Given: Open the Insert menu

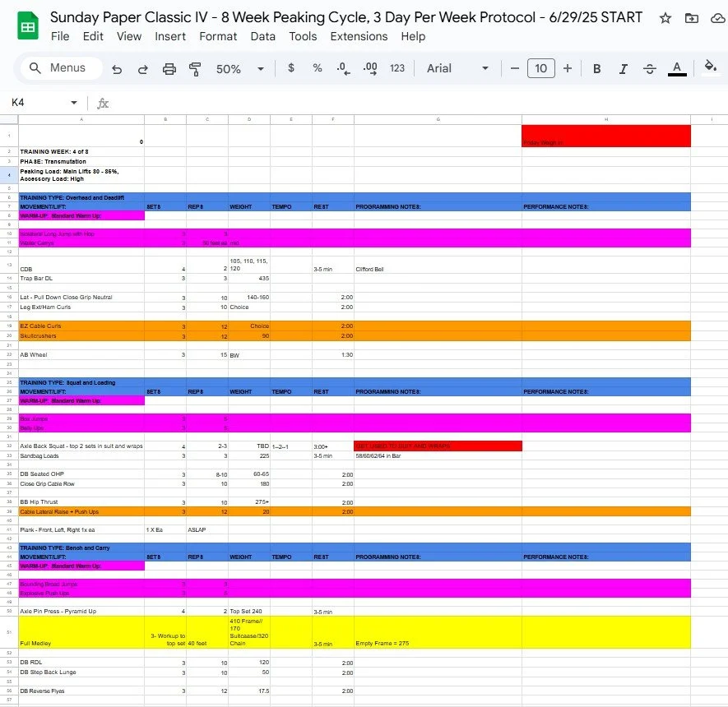Looking at the screenshot, I should point(170,36).
